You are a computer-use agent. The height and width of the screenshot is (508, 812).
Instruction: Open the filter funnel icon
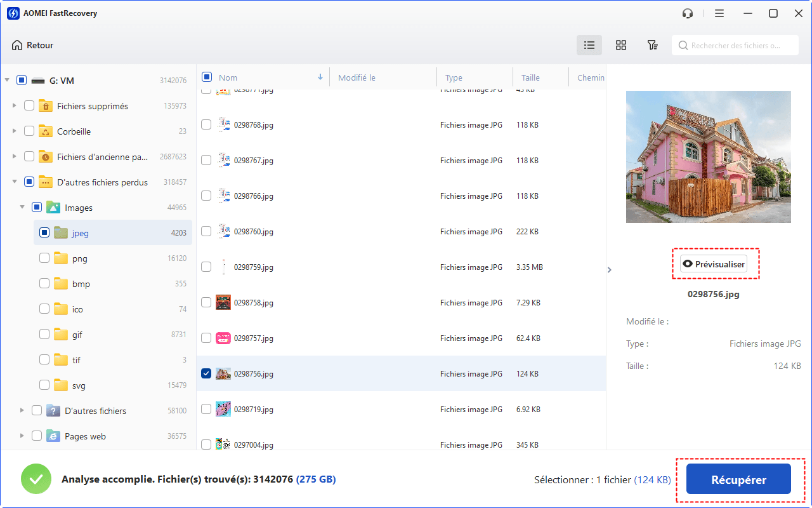[x=652, y=45]
